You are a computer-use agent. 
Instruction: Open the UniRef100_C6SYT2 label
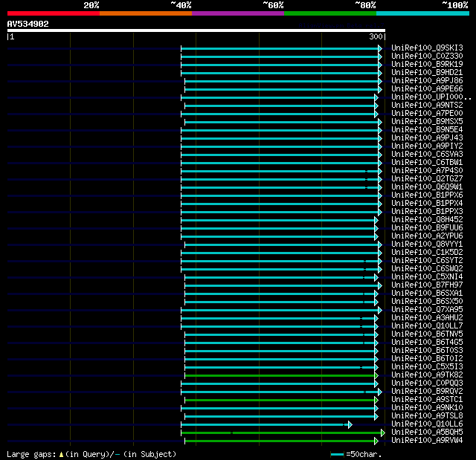[x=427, y=261]
